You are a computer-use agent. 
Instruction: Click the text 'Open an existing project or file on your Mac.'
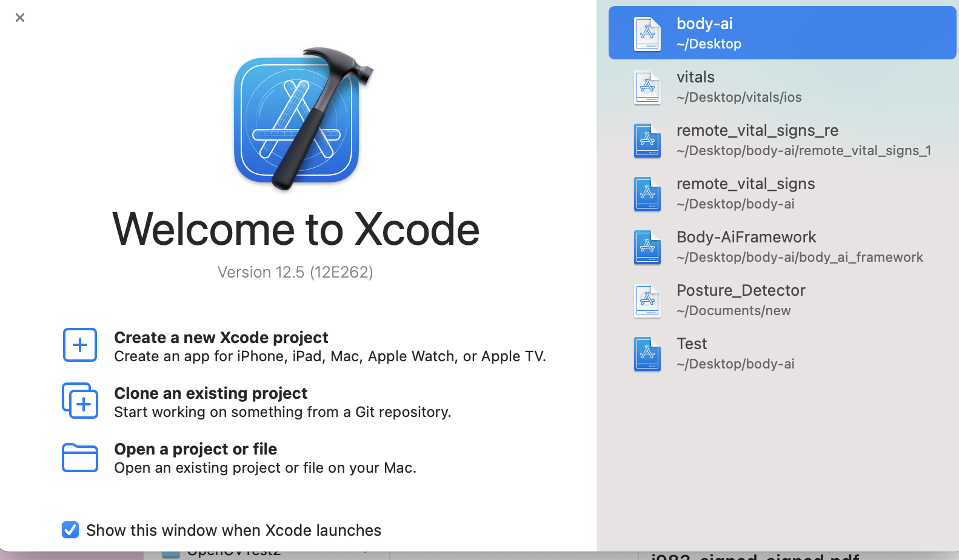(265, 468)
